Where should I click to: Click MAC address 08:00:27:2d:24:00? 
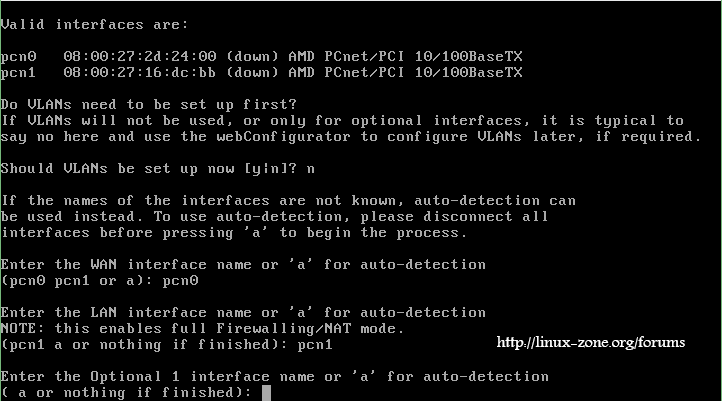point(140,58)
